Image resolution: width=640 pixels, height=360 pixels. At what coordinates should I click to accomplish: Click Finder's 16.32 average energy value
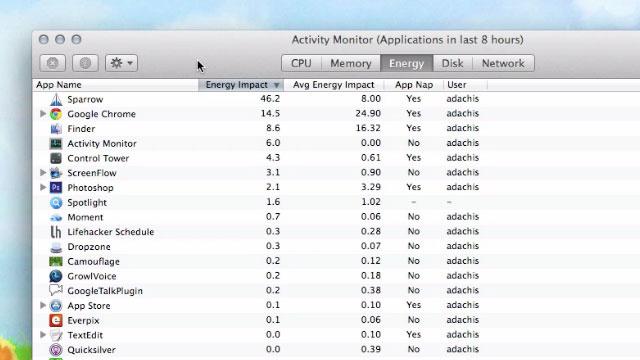click(368, 128)
